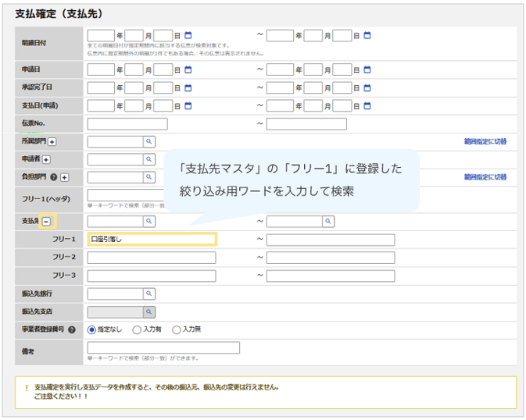Focus the 申請日 start year field

tap(101, 69)
